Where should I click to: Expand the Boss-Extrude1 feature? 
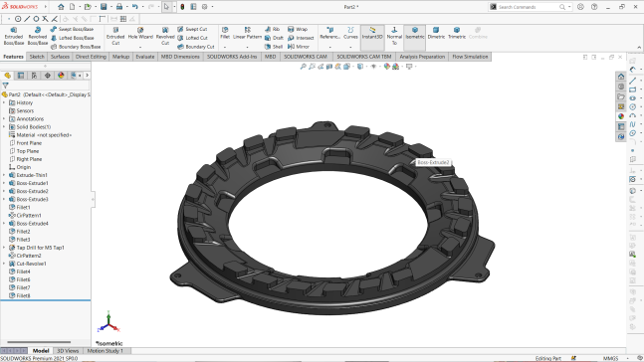(x=4, y=183)
